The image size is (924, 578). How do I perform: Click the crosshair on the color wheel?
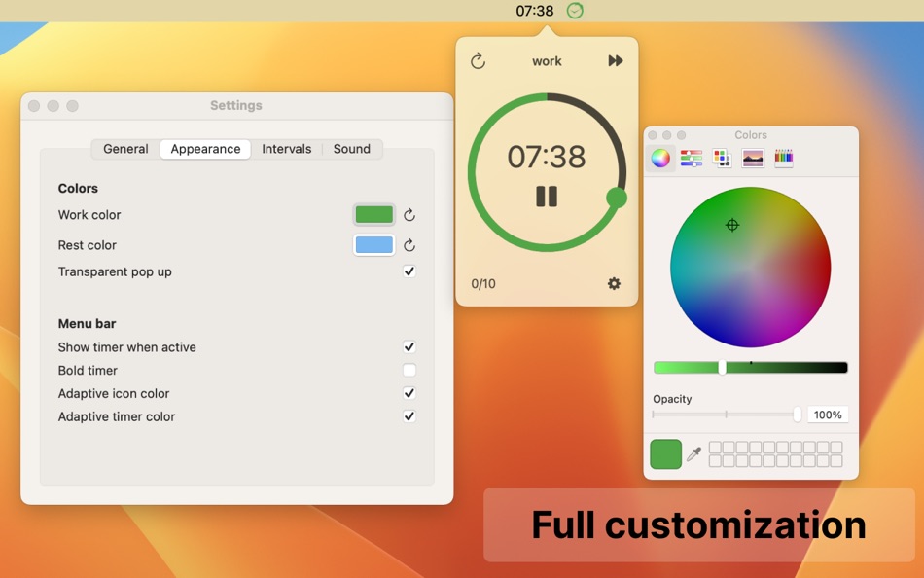click(x=731, y=225)
